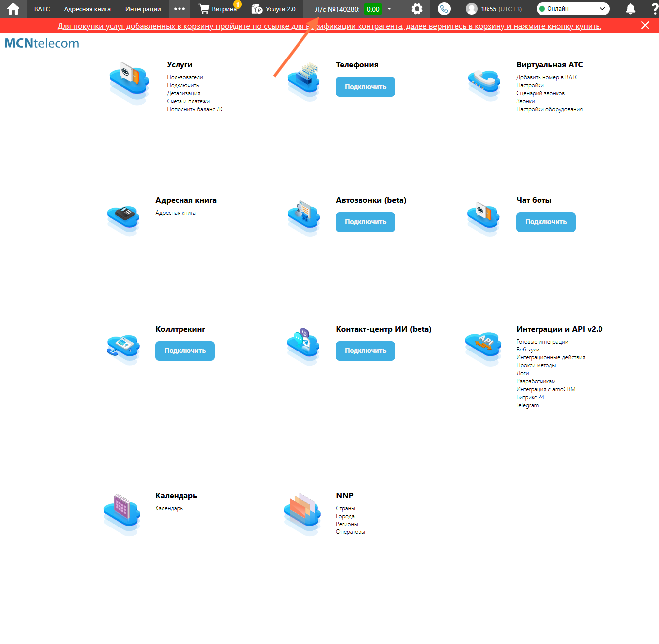The image size is (659, 644).
Task: Click the Автозвонки section icon
Action: 303,218
